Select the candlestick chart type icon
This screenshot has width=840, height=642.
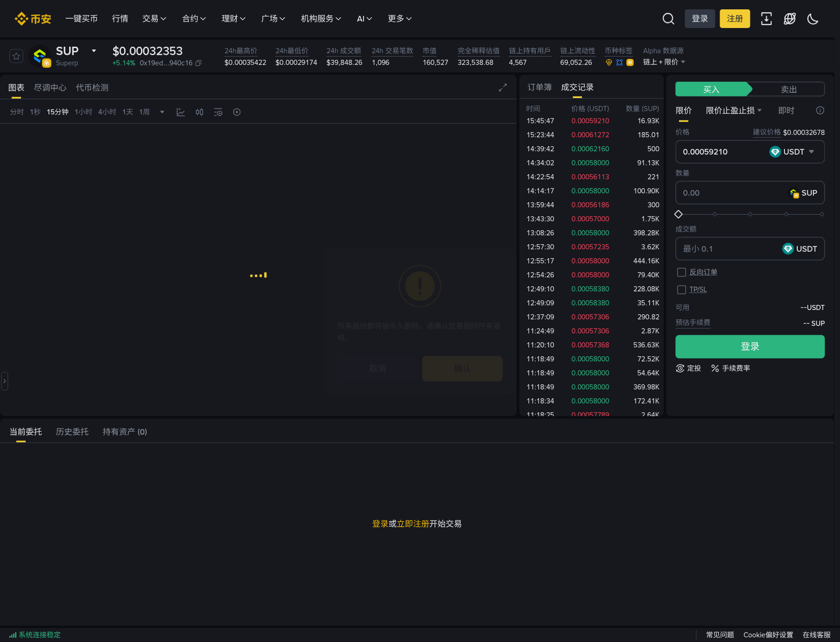(x=199, y=112)
